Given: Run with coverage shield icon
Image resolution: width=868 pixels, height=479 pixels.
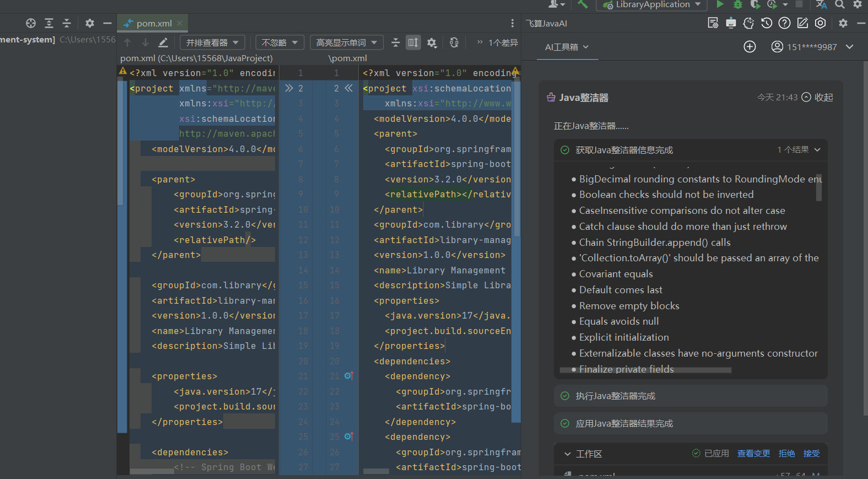Looking at the screenshot, I should click(x=755, y=4).
